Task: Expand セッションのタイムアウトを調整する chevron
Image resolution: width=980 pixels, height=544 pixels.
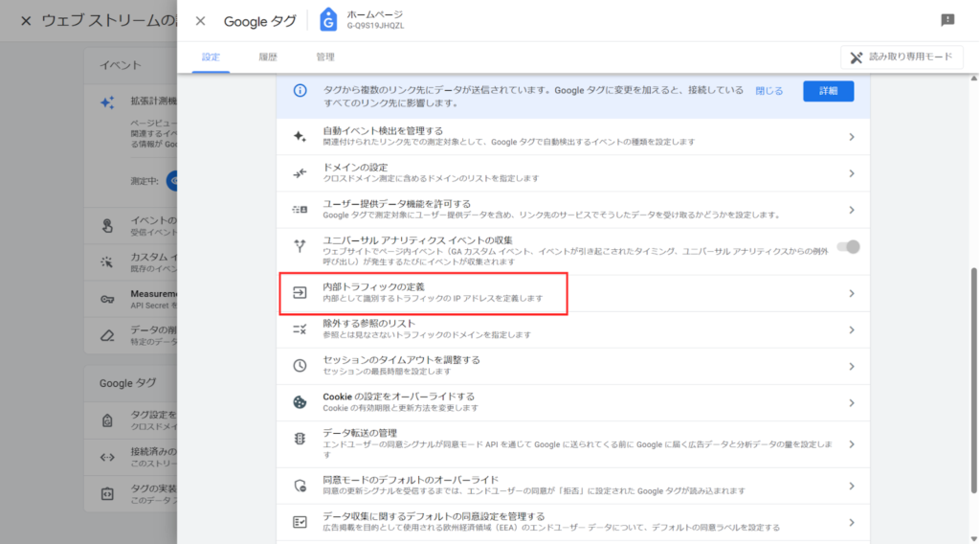Action: point(851,366)
